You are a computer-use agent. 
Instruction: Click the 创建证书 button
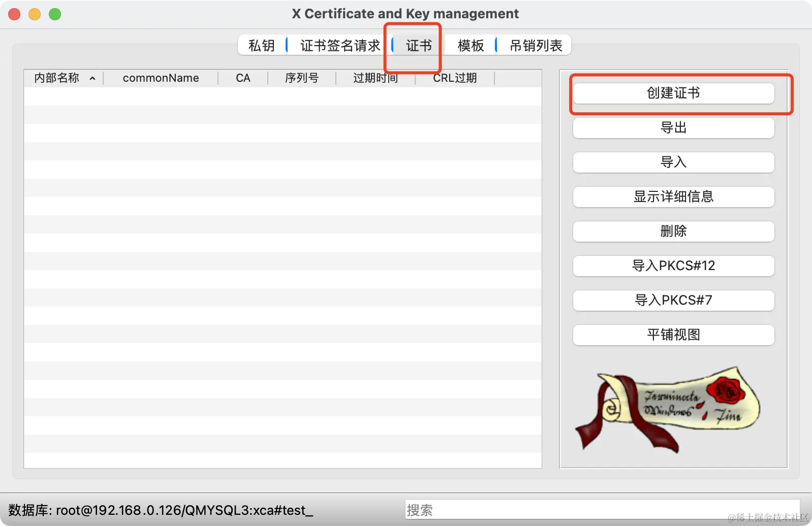pos(673,93)
